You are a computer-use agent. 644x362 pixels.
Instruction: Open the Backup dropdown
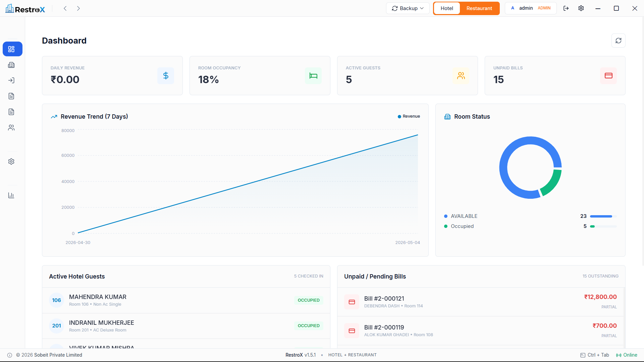[408, 8]
